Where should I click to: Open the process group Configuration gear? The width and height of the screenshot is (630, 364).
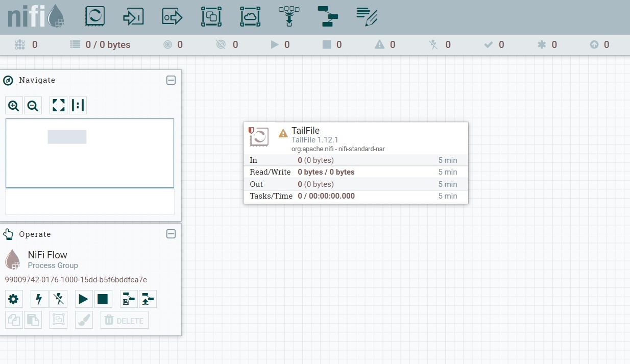pos(14,299)
